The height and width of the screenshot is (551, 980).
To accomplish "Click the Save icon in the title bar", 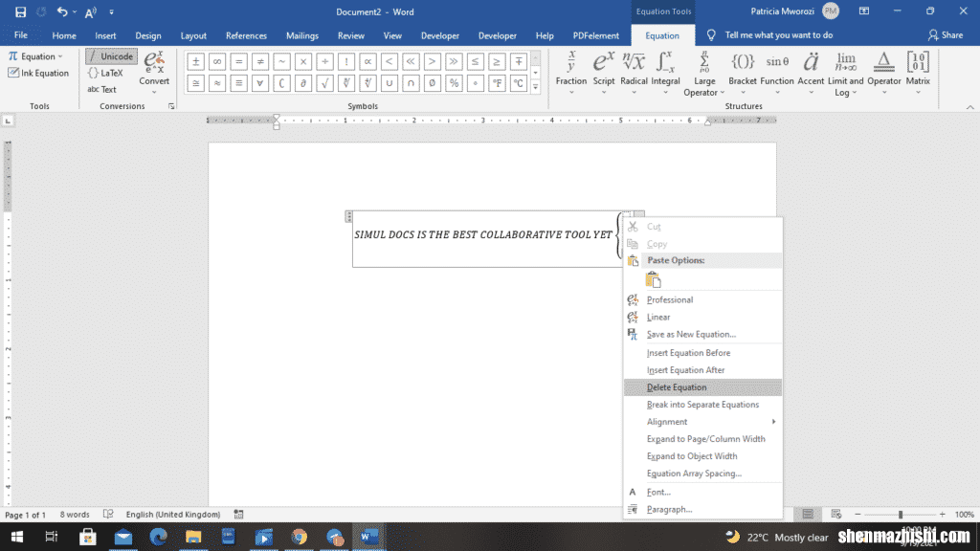I will coord(20,11).
